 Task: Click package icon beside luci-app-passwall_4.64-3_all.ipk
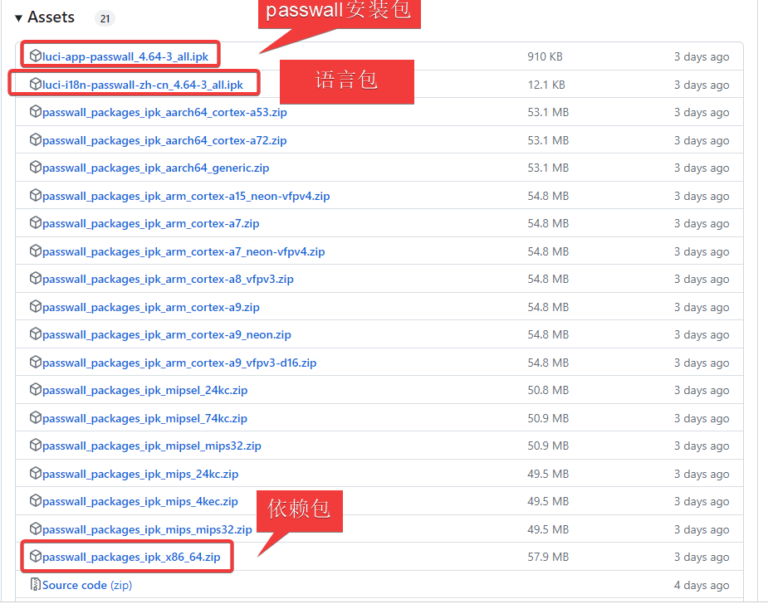[36, 56]
